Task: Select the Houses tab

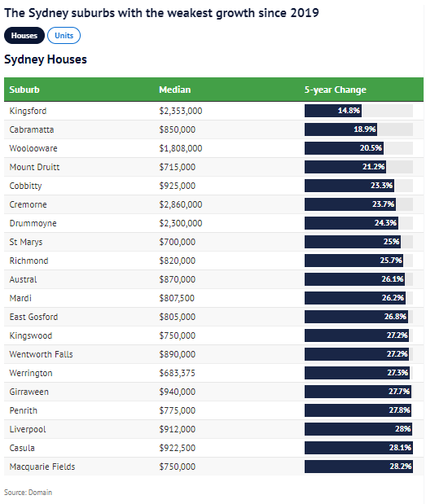Action: pyautogui.click(x=24, y=35)
